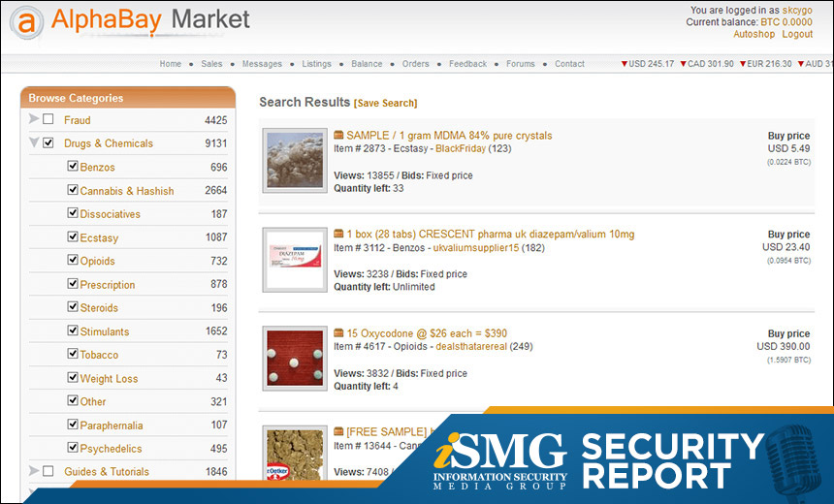Open the Oxycodone pills product thumbnail
Screen dimensions: 834x504
295,359
